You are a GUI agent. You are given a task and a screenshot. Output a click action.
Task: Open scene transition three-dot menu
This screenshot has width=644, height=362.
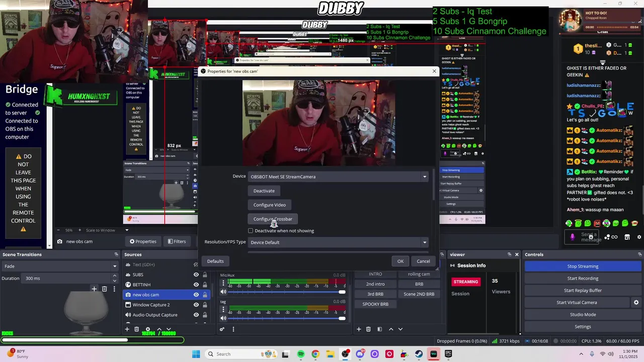[114, 289]
